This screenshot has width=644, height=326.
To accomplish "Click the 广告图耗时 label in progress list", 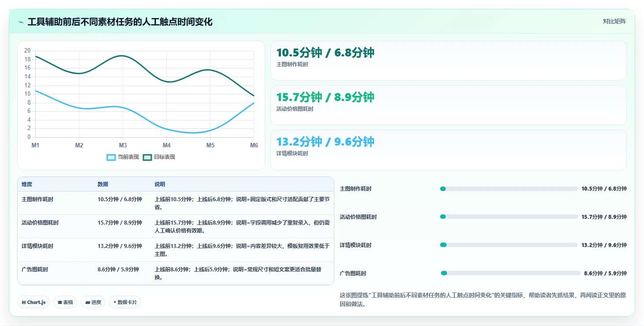I will (x=353, y=274).
